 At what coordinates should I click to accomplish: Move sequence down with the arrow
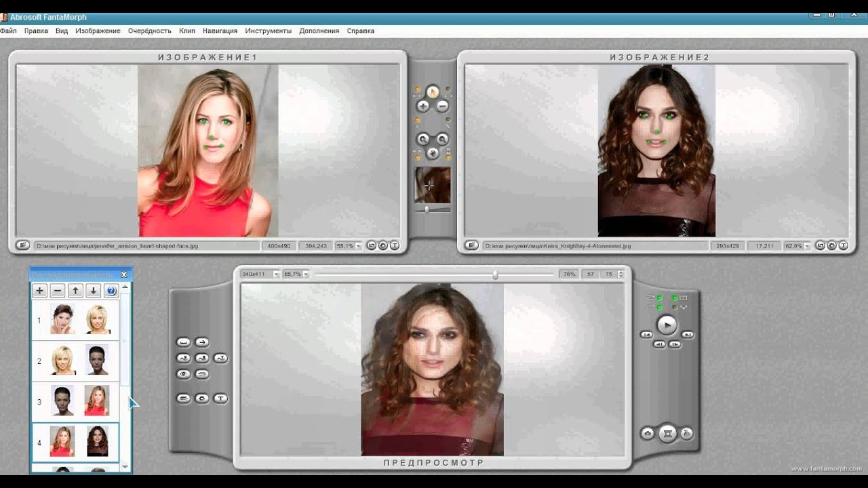[x=94, y=291]
